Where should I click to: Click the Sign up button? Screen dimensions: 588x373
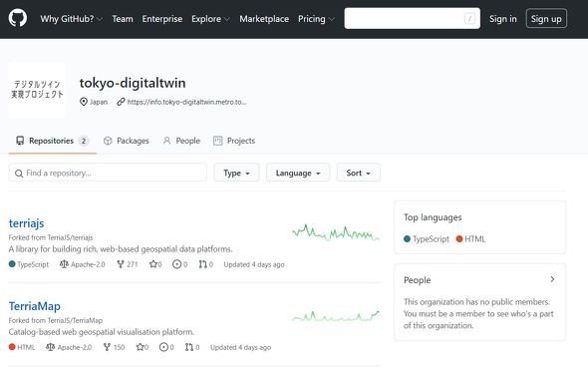pos(546,19)
